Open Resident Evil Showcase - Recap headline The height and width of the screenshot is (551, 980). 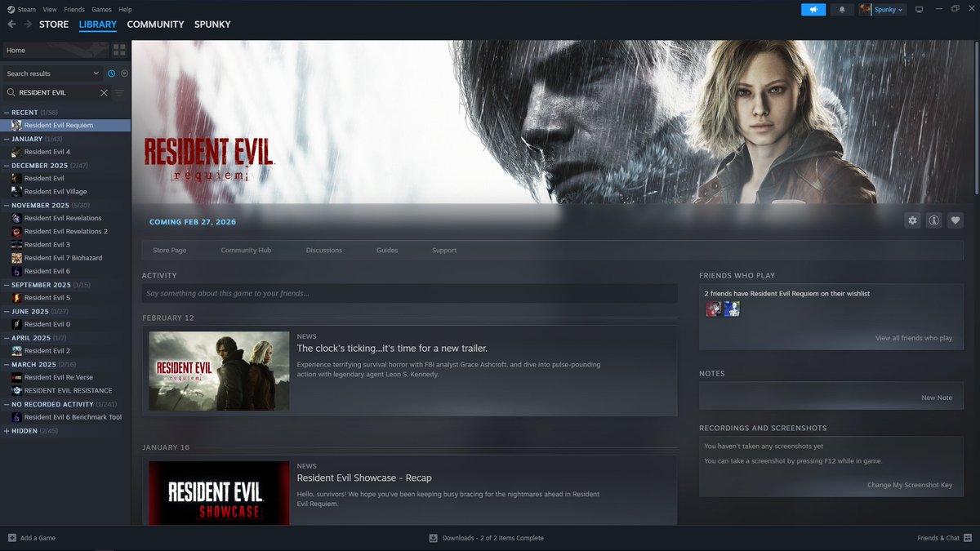pyautogui.click(x=364, y=478)
